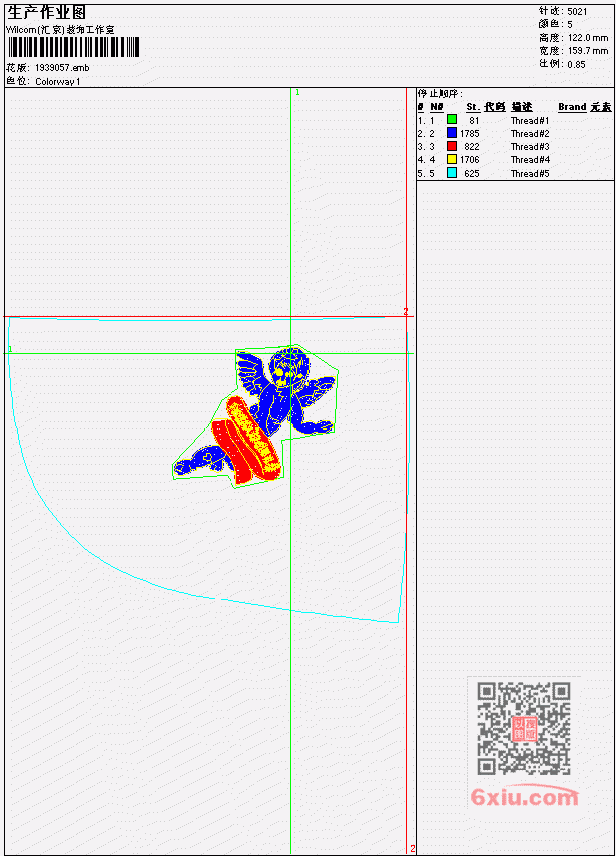Select the 'Thread #1' description text
Viewport: 616px width, 856px height.
pos(530,120)
